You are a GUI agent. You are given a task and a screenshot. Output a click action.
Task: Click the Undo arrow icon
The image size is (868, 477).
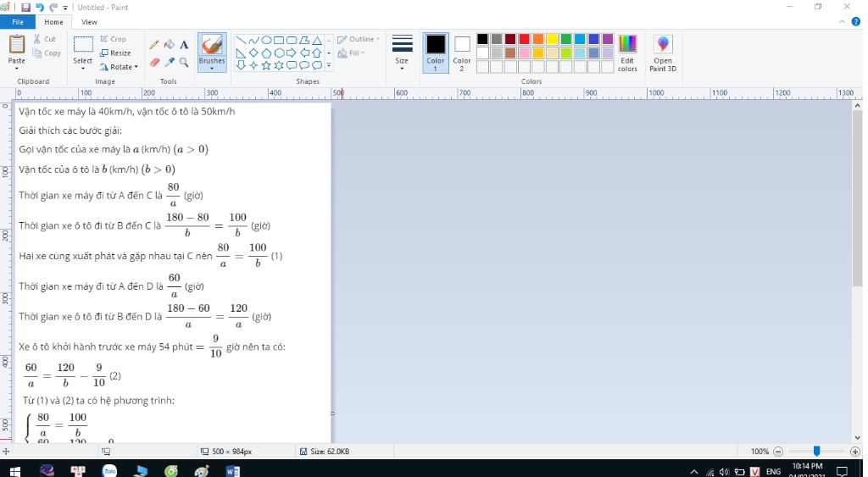[x=40, y=7]
